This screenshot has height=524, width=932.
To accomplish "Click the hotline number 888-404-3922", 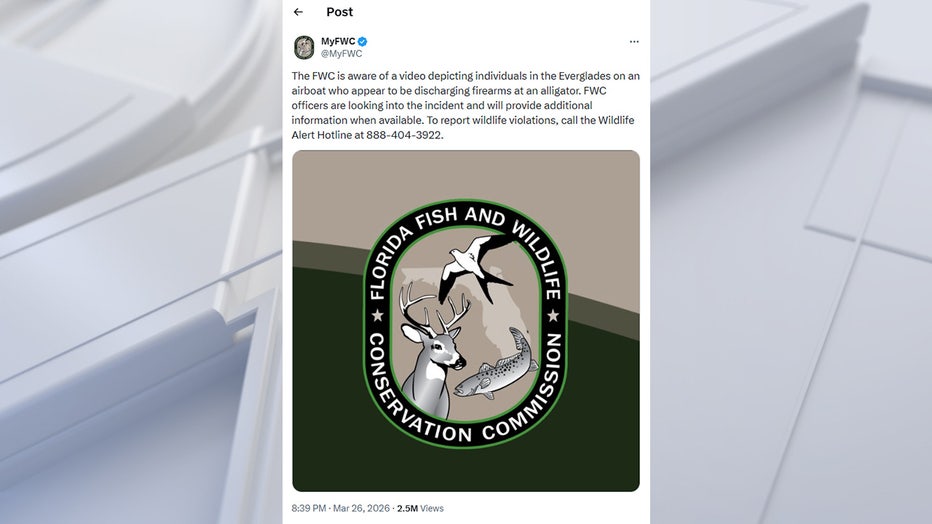I will click(404, 135).
